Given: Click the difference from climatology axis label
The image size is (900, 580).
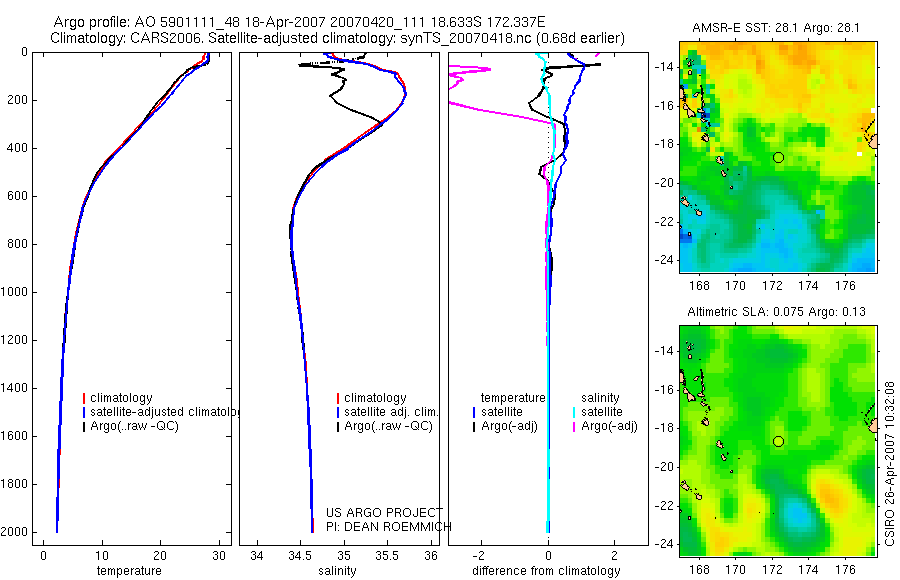Looking at the screenshot, I should tap(546, 571).
